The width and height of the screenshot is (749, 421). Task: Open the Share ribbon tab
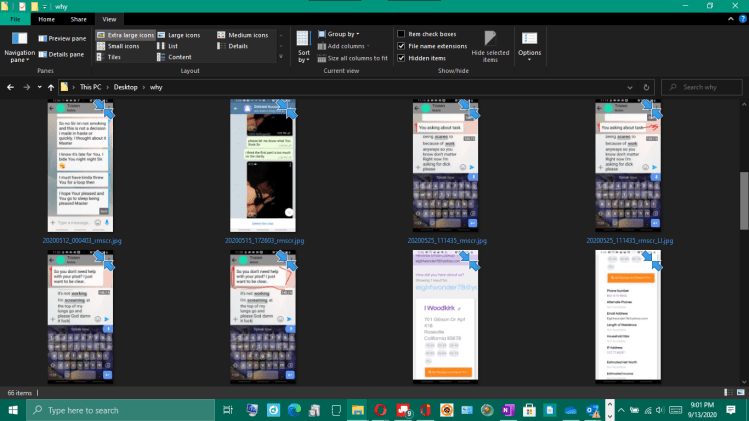point(77,19)
